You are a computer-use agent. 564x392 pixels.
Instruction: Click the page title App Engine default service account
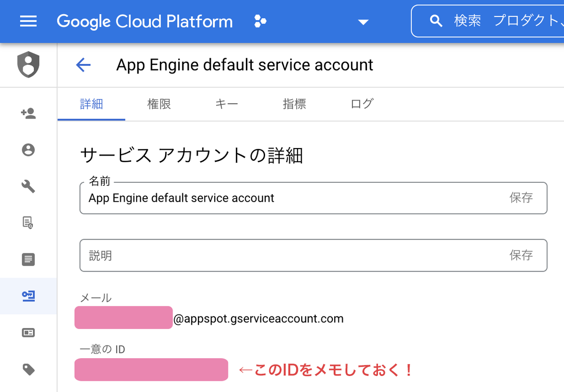pyautogui.click(x=244, y=65)
